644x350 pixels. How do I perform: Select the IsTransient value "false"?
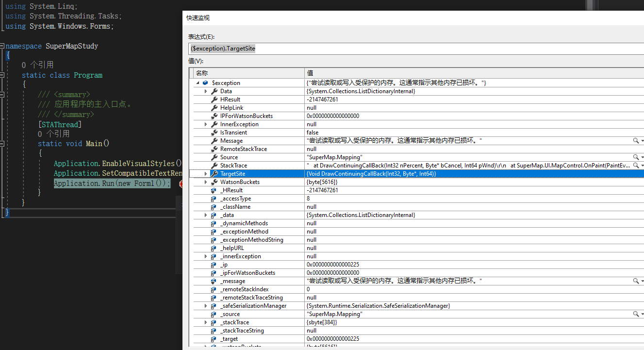(313, 133)
